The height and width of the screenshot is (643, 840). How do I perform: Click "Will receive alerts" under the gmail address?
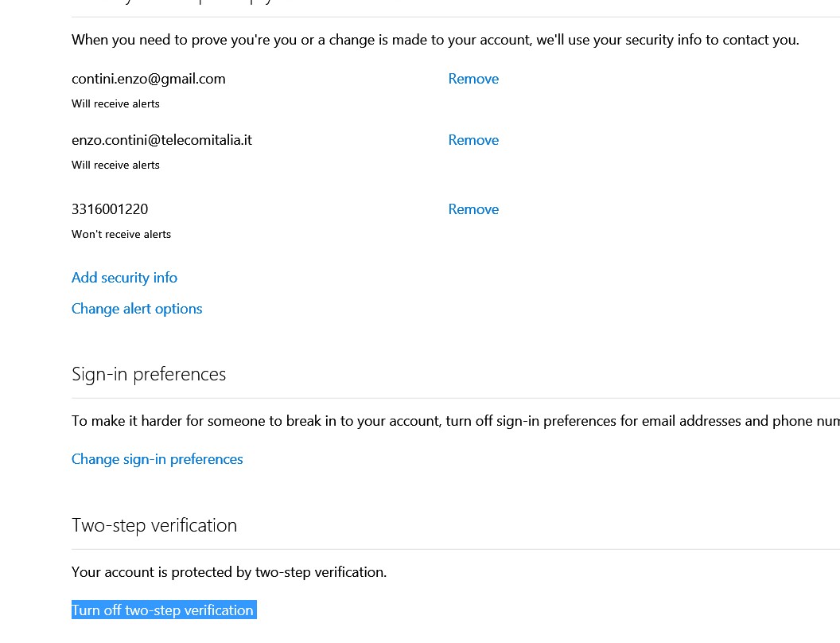tap(115, 103)
